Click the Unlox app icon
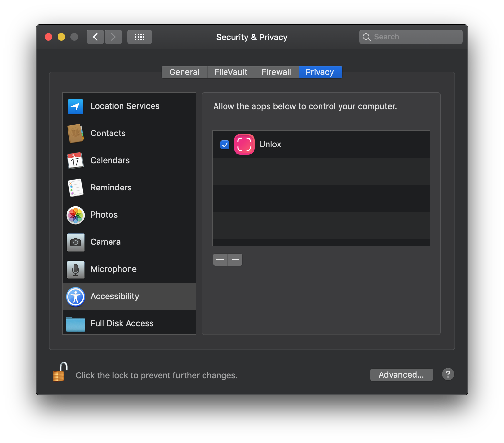Image resolution: width=504 pixels, height=443 pixels. 244,144
